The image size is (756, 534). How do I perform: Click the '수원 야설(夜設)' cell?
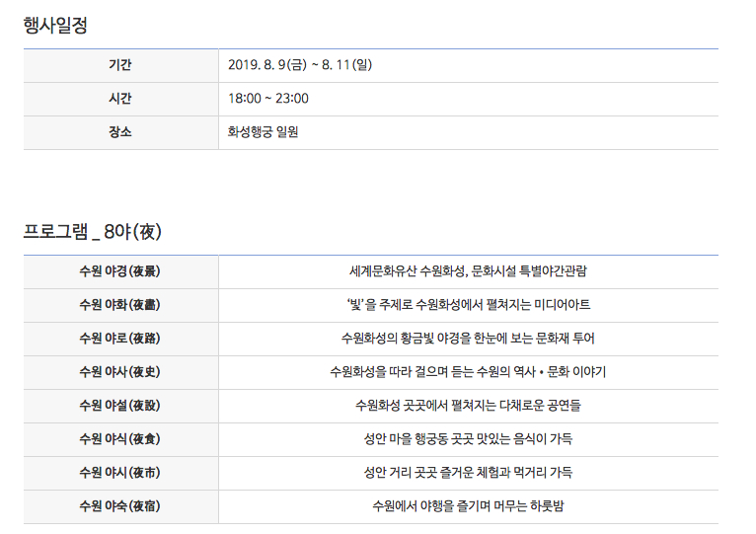[x=120, y=406]
